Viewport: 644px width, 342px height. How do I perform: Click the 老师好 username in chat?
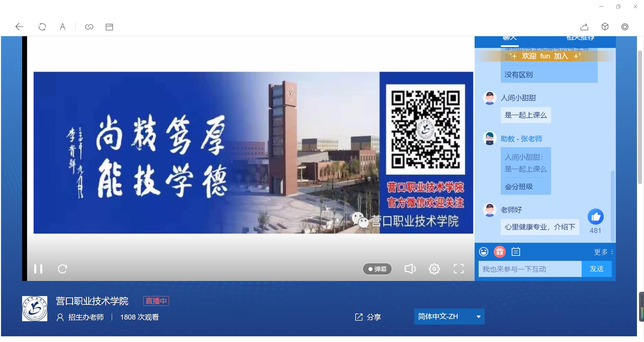(511, 210)
